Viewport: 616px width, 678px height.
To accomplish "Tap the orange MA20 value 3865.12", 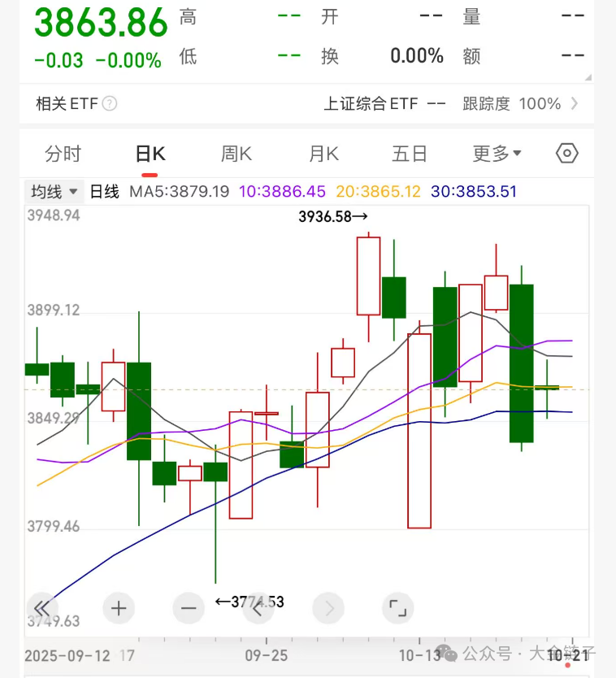I will click(x=377, y=192).
